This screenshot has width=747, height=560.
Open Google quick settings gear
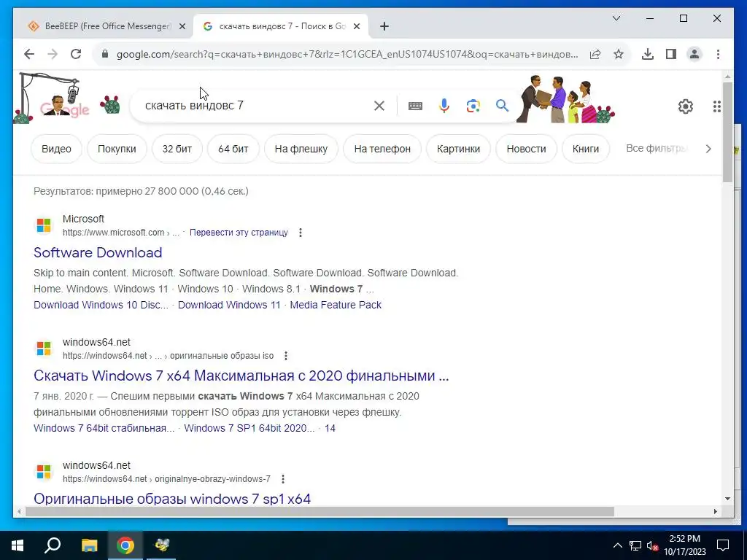point(686,106)
